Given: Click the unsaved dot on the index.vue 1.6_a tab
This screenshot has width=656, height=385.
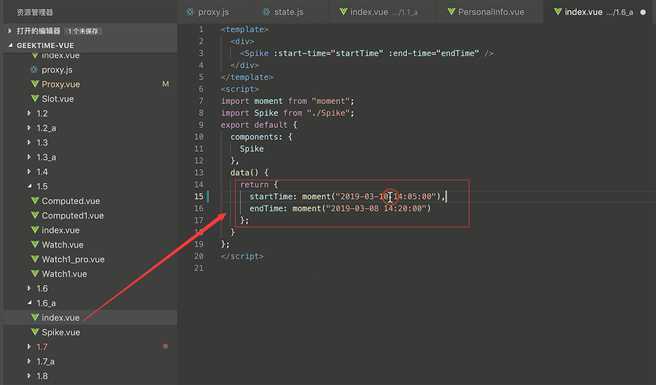Looking at the screenshot, I should 643,12.
